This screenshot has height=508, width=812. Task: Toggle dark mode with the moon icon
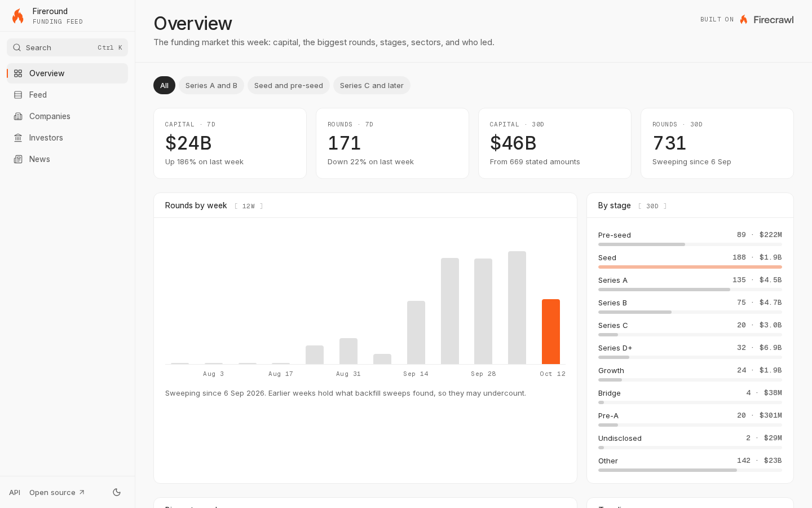(x=117, y=492)
